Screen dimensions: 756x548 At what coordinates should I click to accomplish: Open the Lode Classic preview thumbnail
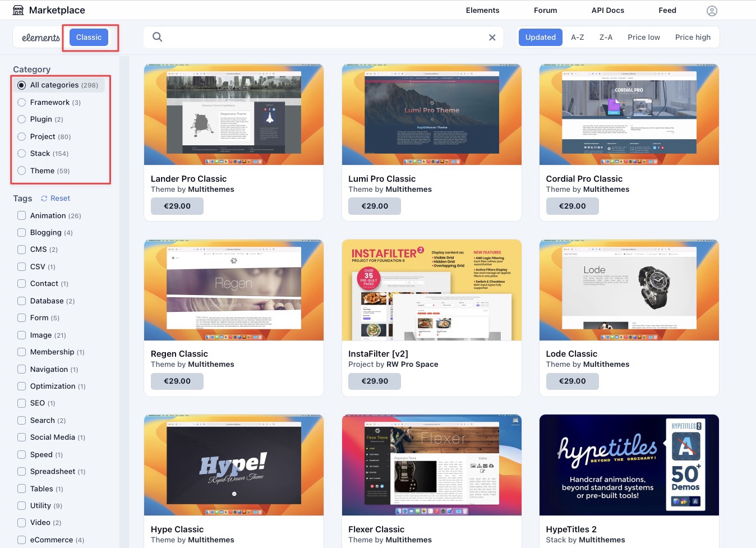629,290
